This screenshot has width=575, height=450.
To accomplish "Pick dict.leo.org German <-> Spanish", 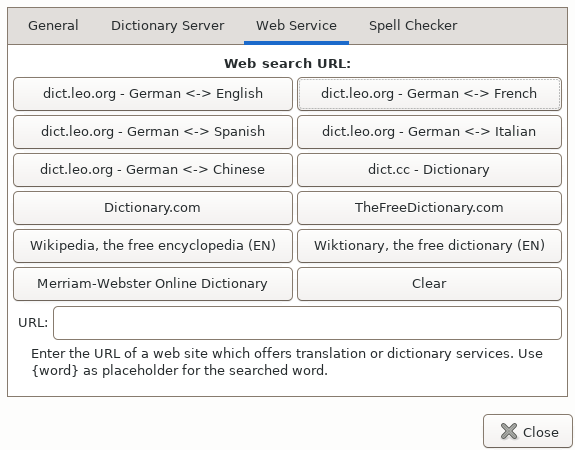I will (x=153, y=132).
